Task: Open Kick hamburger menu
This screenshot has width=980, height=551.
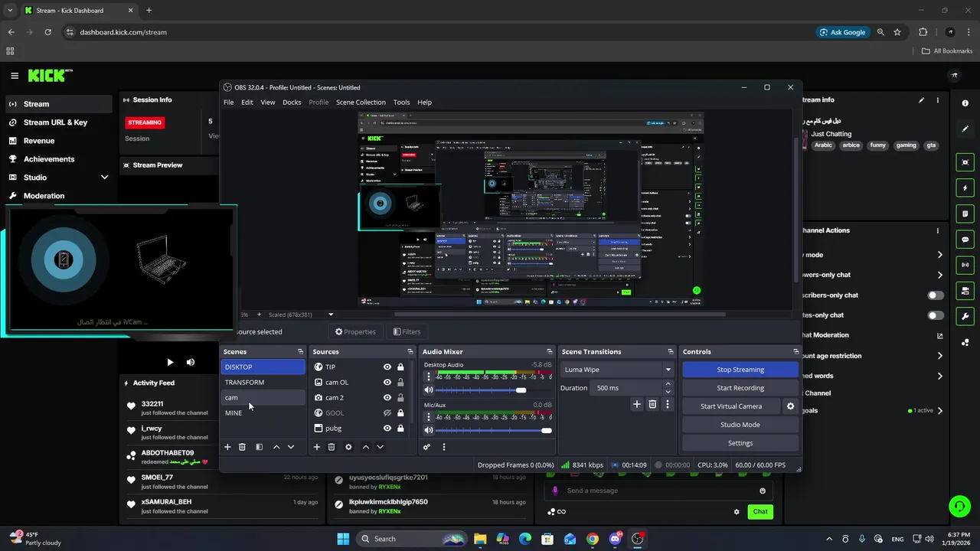Action: pos(15,76)
